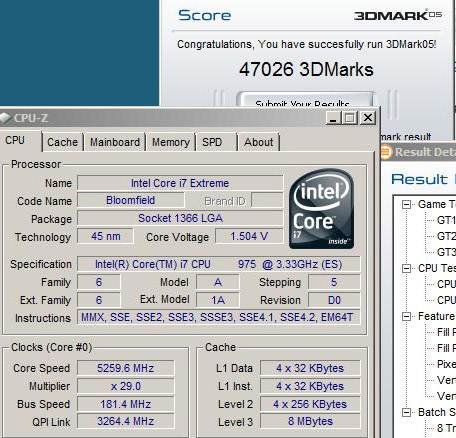Select the CPU tab in CPU-Z
This screenshot has width=456, height=438.
click(x=20, y=141)
